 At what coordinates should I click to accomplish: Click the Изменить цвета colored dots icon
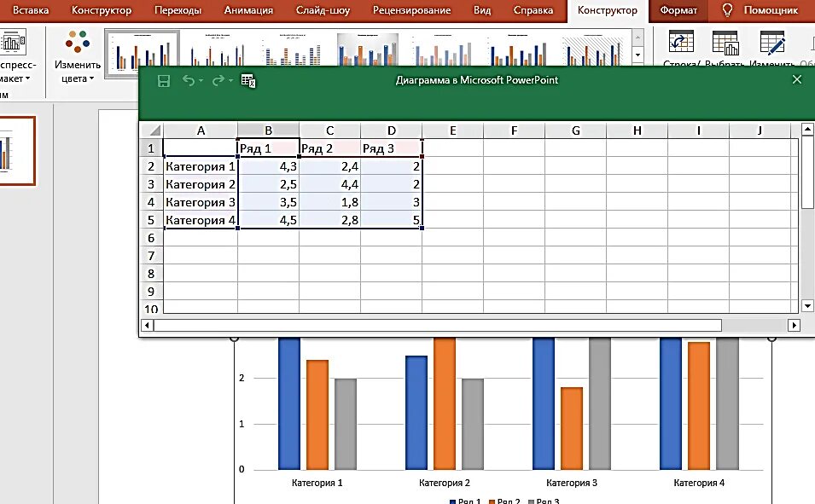coord(78,42)
